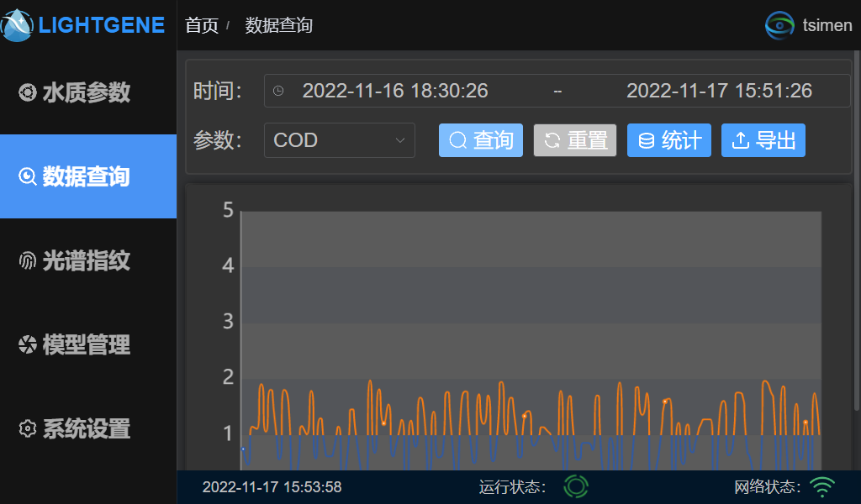Click the tsimen user avatar icon

(779, 25)
